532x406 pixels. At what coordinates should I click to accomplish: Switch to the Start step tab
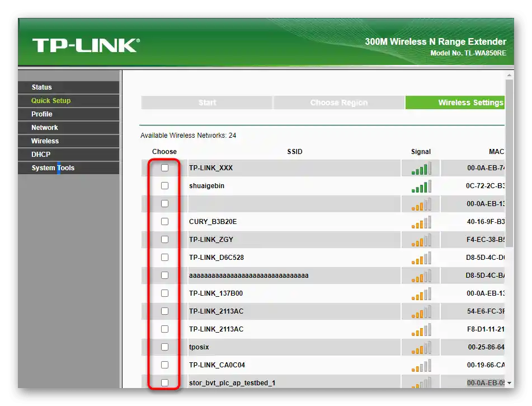[x=207, y=102]
